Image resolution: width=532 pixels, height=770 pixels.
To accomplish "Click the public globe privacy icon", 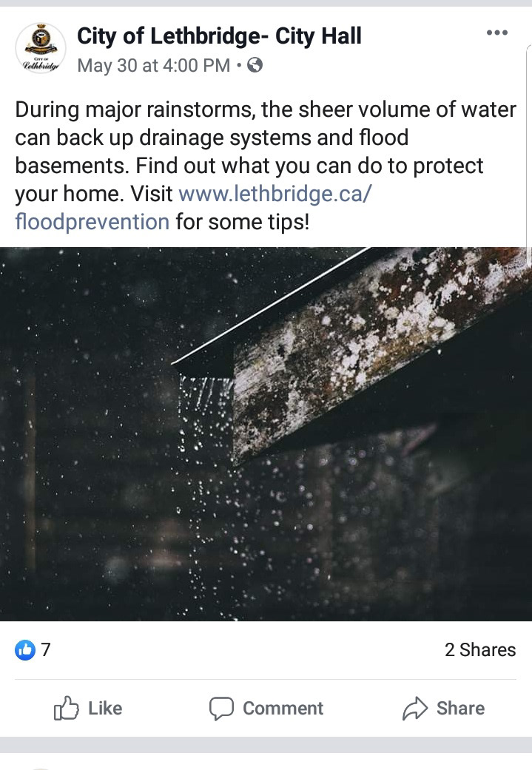I will (255, 65).
